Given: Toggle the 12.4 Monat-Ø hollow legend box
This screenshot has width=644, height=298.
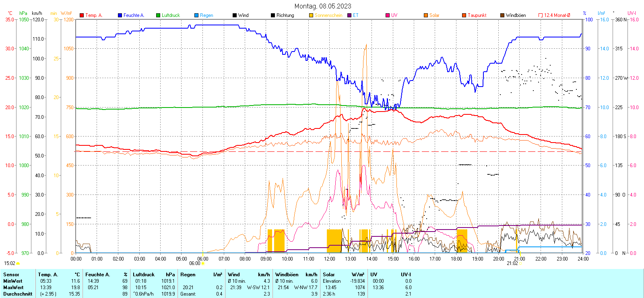Looking at the screenshot, I should tap(541, 15).
